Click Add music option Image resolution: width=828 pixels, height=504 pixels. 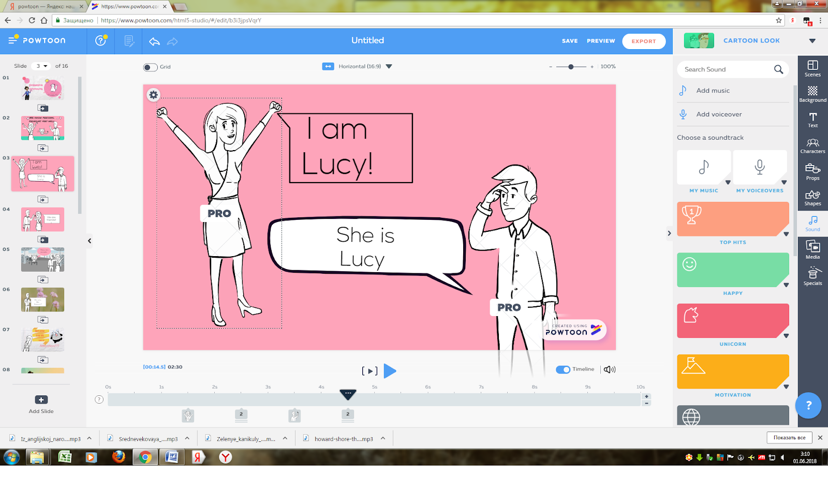[x=713, y=91]
